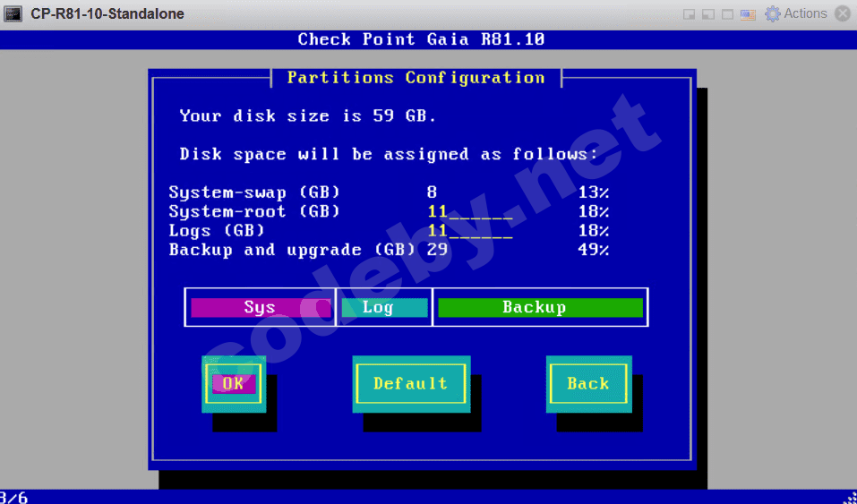Click the CP-R81-10-Standalone window title
The height and width of the screenshot is (504, 857).
click(107, 13)
